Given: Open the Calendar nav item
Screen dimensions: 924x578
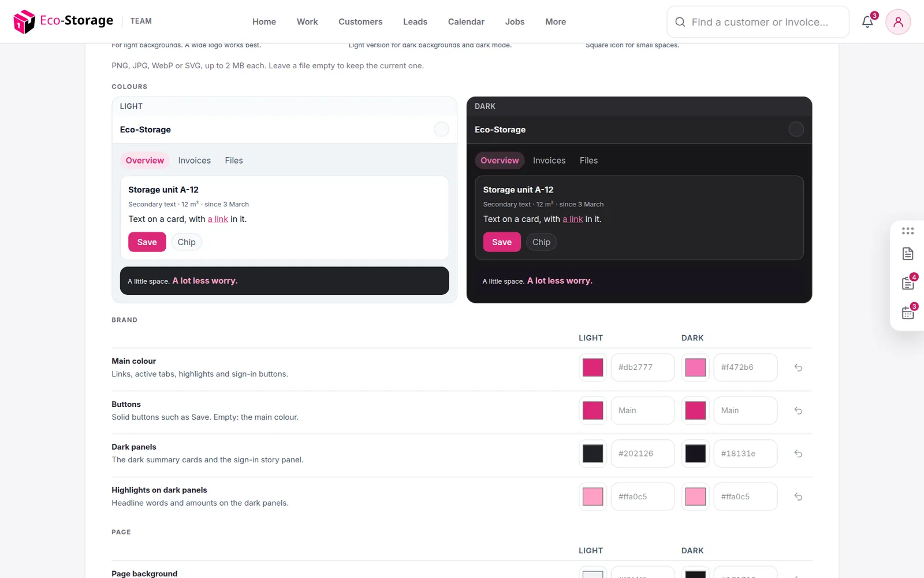Looking at the screenshot, I should coord(466,22).
